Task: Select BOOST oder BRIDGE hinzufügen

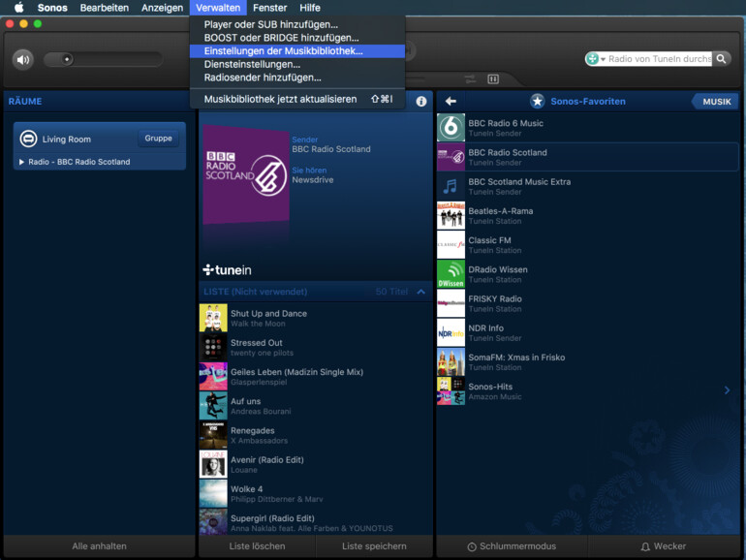Action: 297,38
